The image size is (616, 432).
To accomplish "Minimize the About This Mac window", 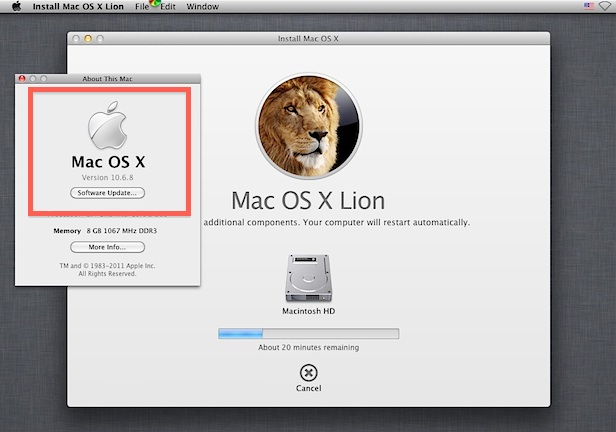I will [33, 79].
